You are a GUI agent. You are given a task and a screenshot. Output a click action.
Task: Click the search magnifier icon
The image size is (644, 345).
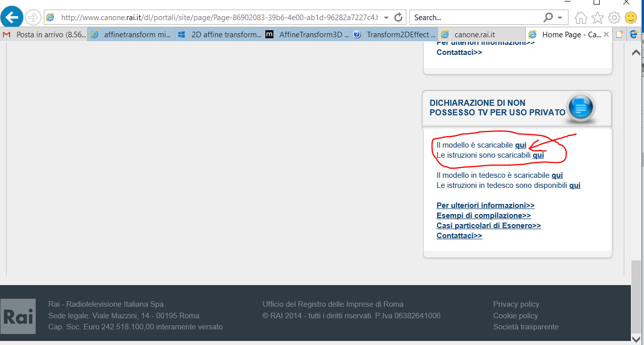[549, 18]
